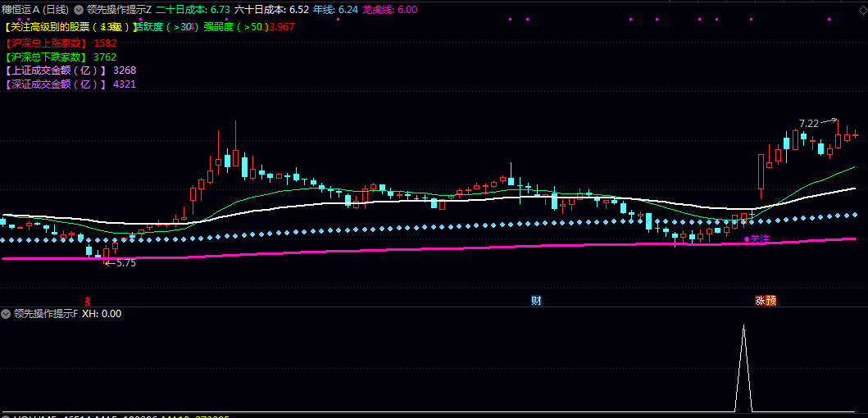Click the 年线: 6.24 label
Viewport: 868px width, 418px height.
point(335,9)
